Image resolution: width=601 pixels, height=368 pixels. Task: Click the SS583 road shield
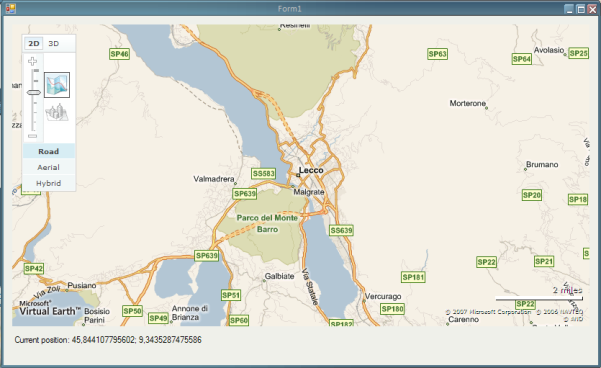(x=264, y=174)
